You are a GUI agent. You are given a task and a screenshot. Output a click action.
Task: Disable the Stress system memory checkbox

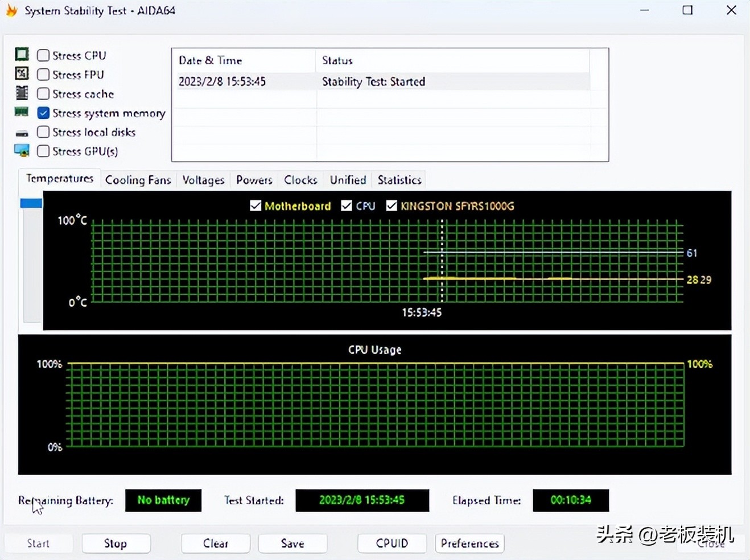point(43,113)
